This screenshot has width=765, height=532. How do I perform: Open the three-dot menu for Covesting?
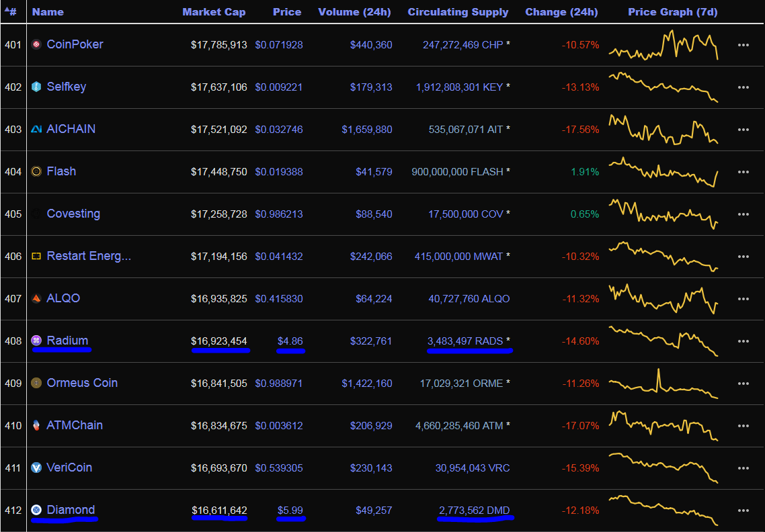(743, 214)
